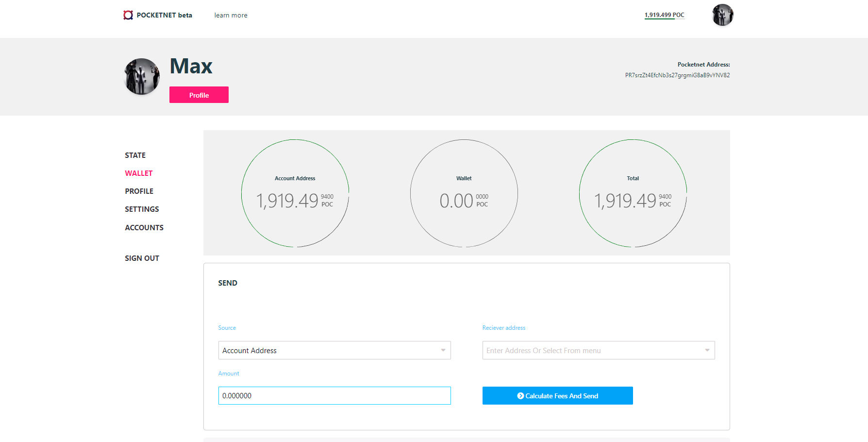Click SIGN OUT in the sidebar
Viewport: 868px width, 442px height.
coord(142,258)
